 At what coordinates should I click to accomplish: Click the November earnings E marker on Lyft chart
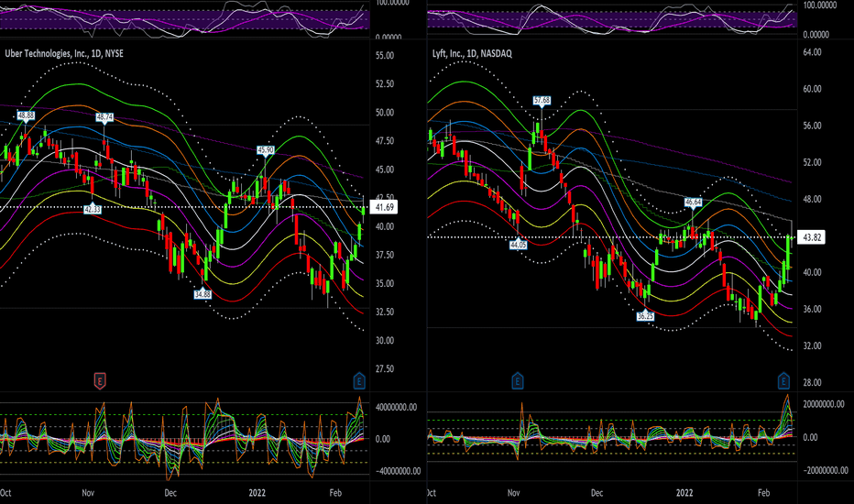pos(518,381)
